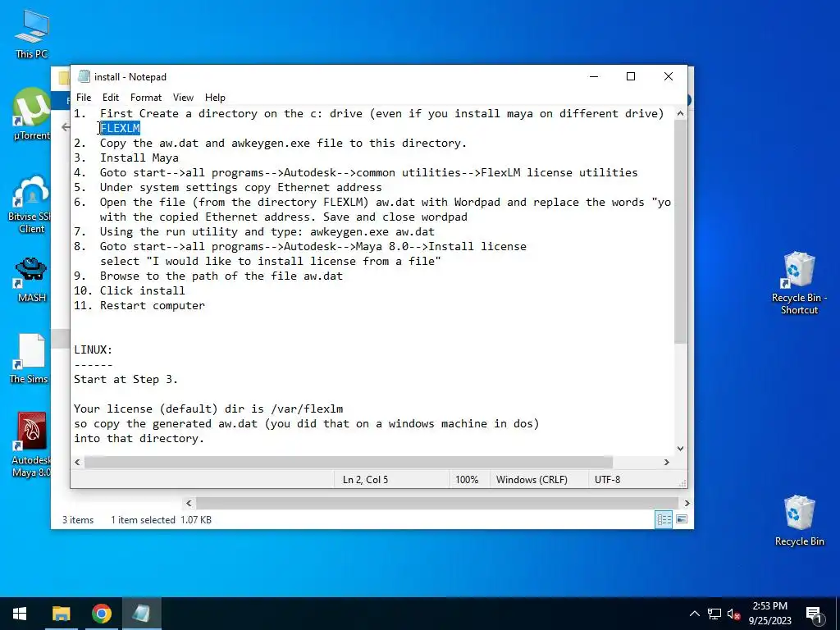The image size is (840, 630).
Task: Show hidden system tray icons
Action: (x=694, y=614)
